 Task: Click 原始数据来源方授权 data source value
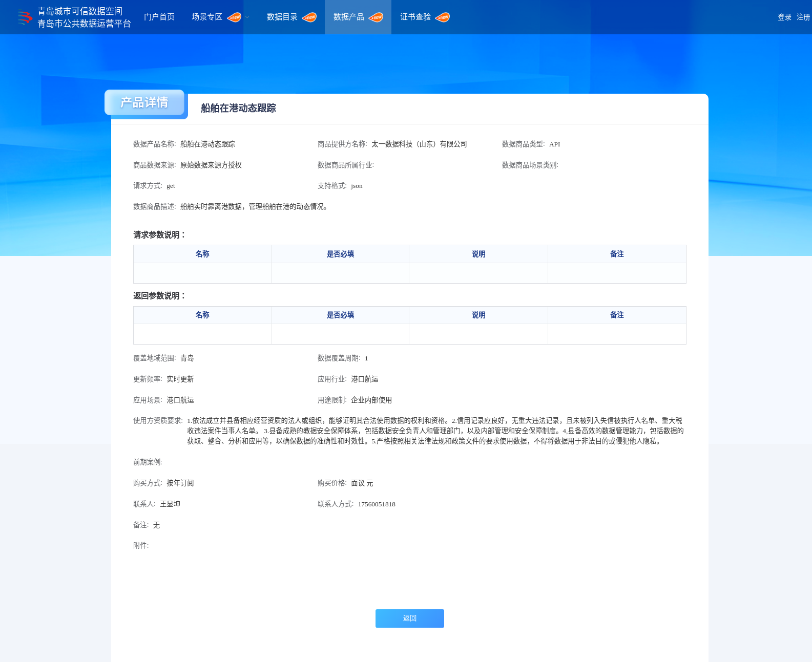211,165
